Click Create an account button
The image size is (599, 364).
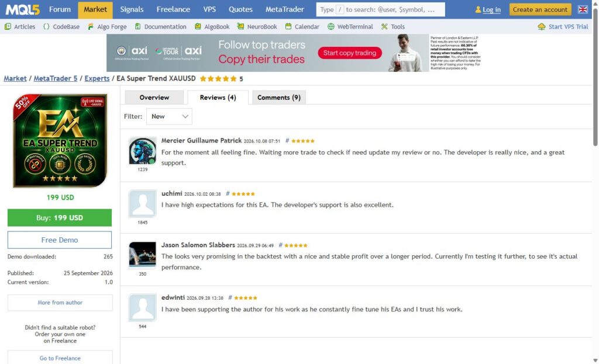click(x=540, y=9)
